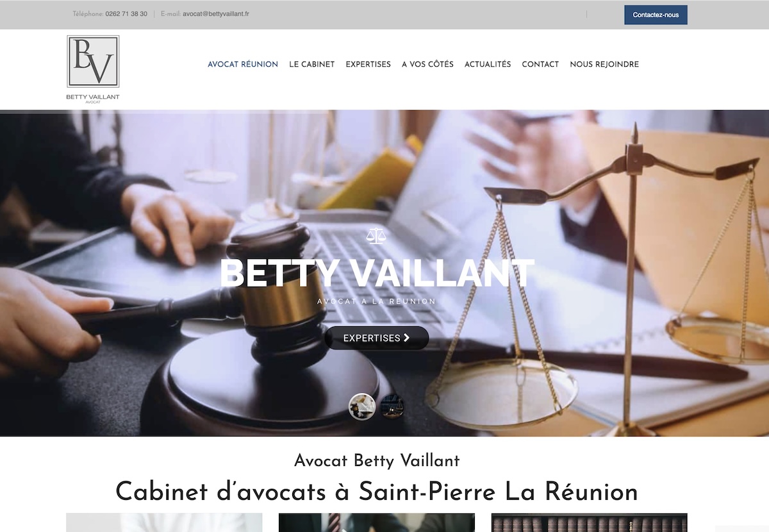Open Expertises in the navigation bar
The width and height of the screenshot is (769, 532).
coord(368,64)
